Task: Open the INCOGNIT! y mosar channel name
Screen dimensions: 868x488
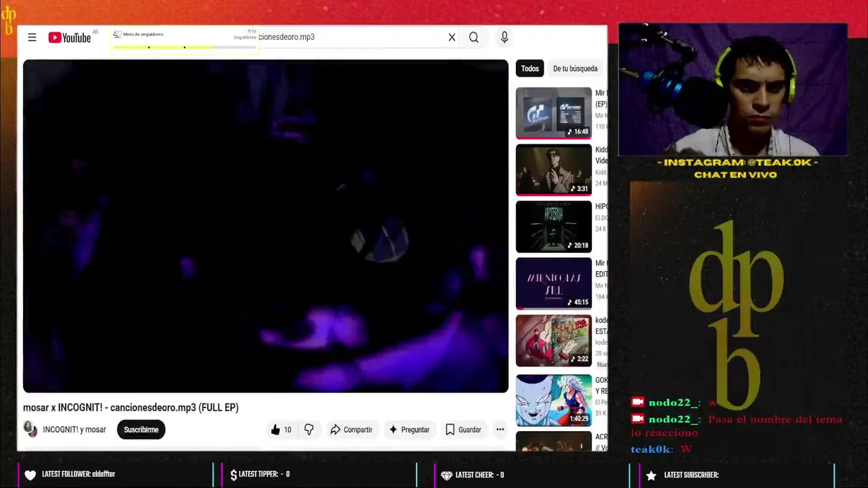Action: [75, 430]
